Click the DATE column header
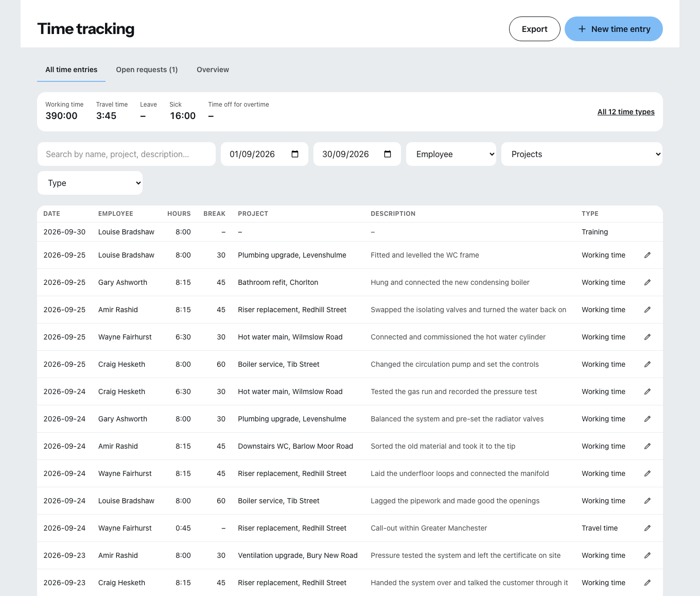 pyautogui.click(x=51, y=214)
